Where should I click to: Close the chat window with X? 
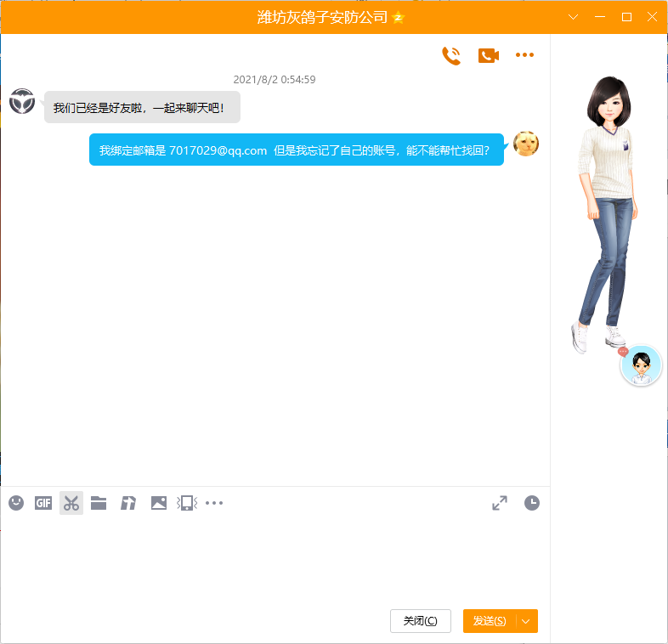click(652, 17)
